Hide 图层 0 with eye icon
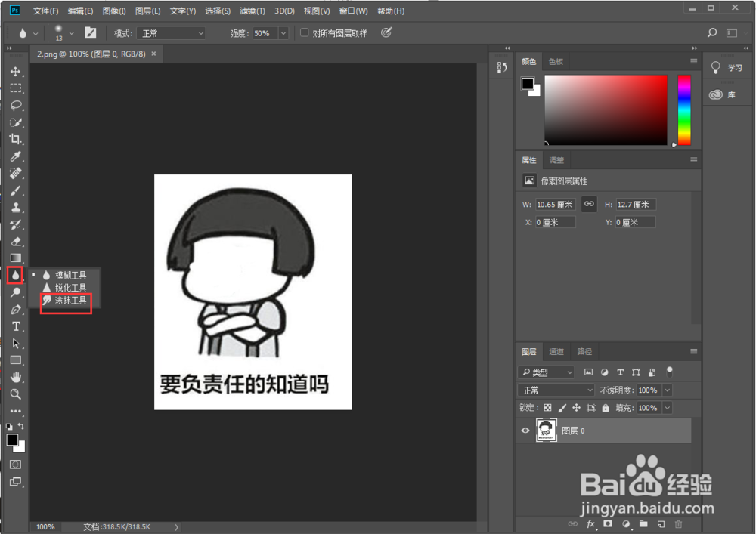The height and width of the screenshot is (534, 756). click(525, 431)
